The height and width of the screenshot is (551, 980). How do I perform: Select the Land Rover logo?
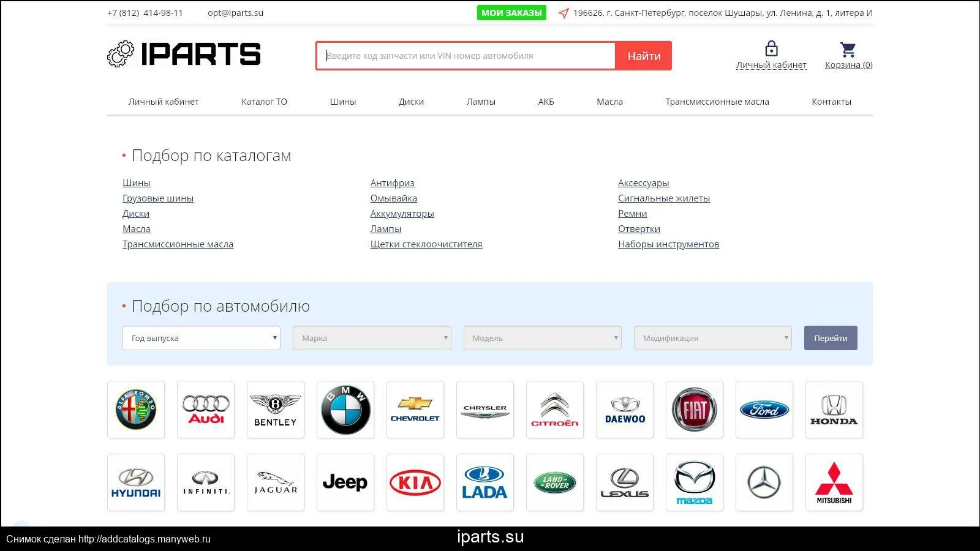click(555, 482)
